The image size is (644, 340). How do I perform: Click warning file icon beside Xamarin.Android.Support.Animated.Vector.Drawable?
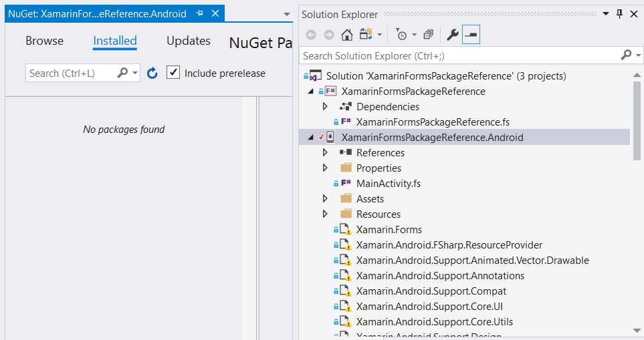coord(346,261)
